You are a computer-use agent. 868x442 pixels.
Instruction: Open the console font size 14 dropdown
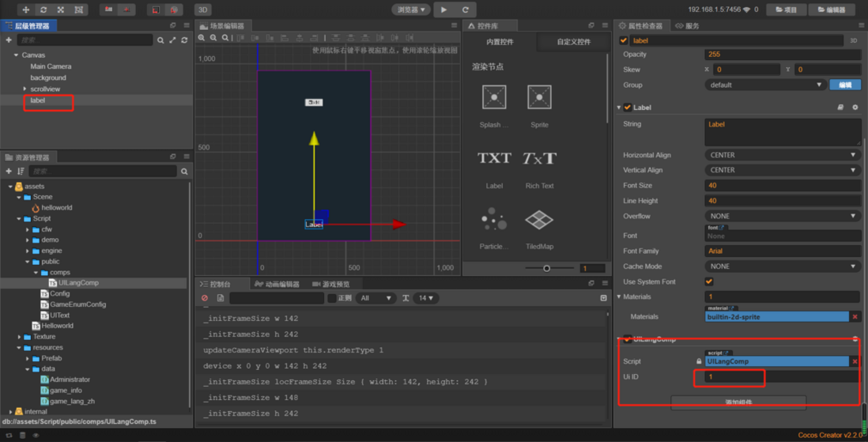pos(425,298)
